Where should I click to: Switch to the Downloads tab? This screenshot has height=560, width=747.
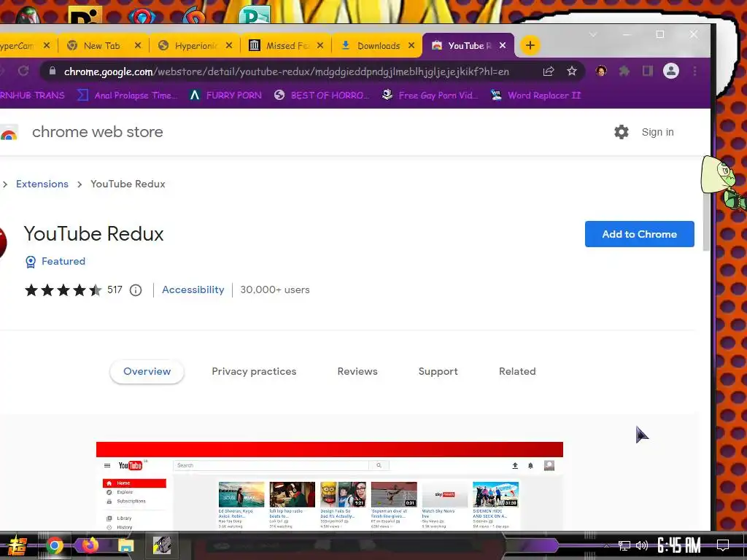coord(377,45)
